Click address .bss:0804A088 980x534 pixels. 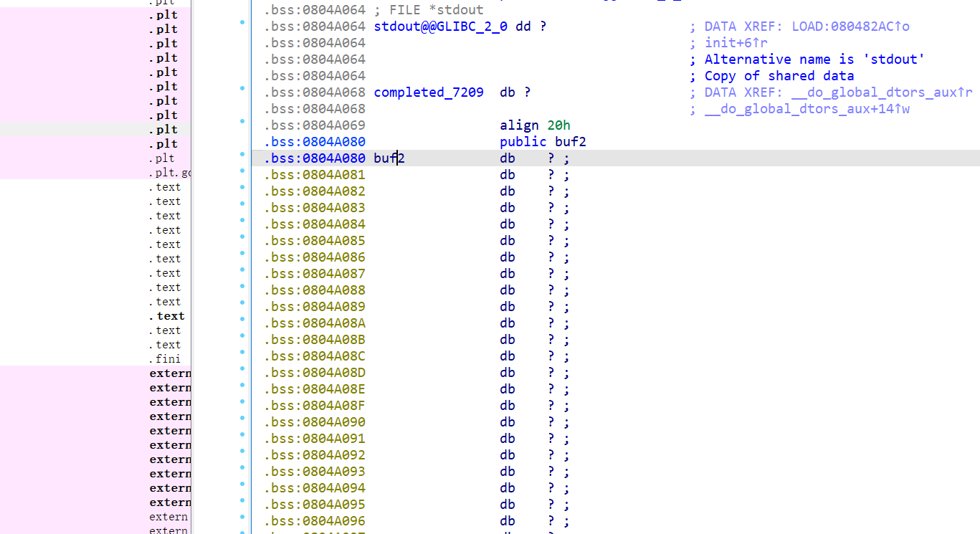tap(315, 290)
